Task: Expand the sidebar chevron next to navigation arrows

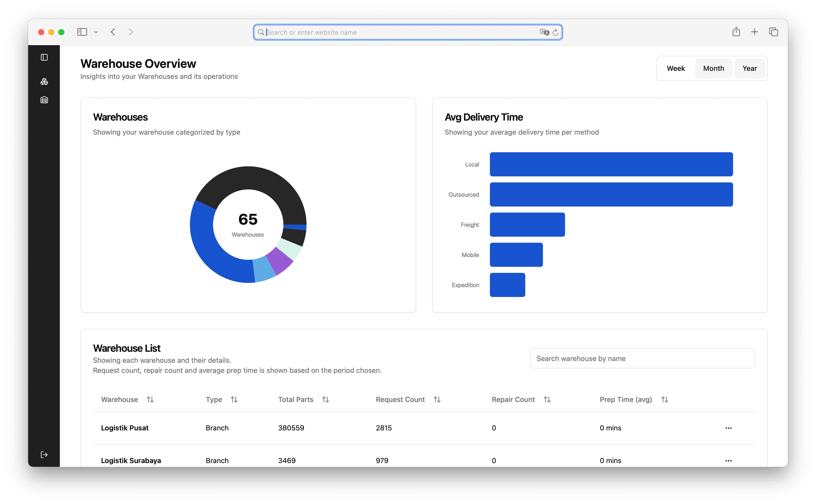Action: click(96, 32)
